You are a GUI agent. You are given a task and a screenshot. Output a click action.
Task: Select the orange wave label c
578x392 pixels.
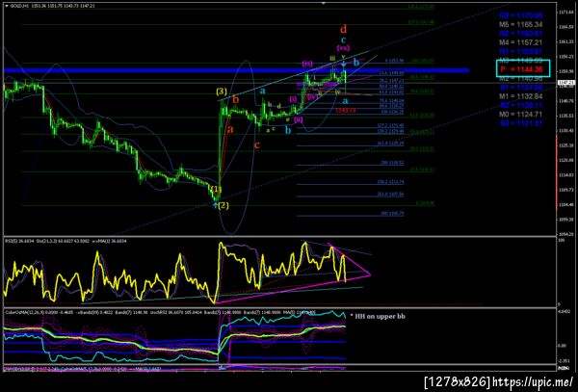tap(257, 144)
